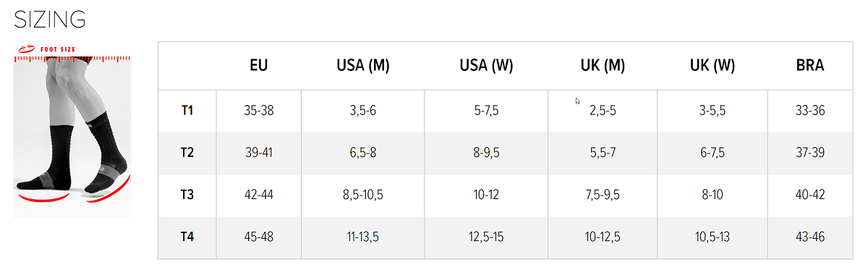
Task: Click the T4 size row label
Action: tap(187, 237)
